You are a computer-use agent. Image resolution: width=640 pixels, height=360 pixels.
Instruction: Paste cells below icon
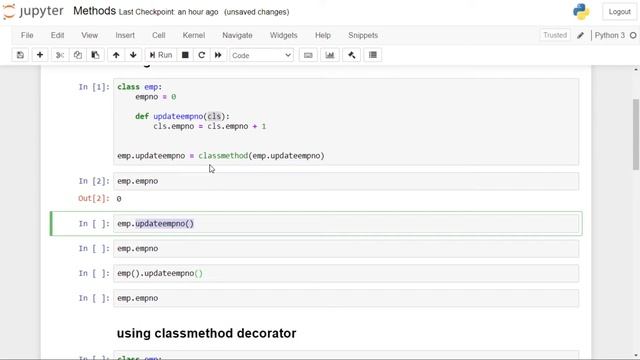click(96, 55)
